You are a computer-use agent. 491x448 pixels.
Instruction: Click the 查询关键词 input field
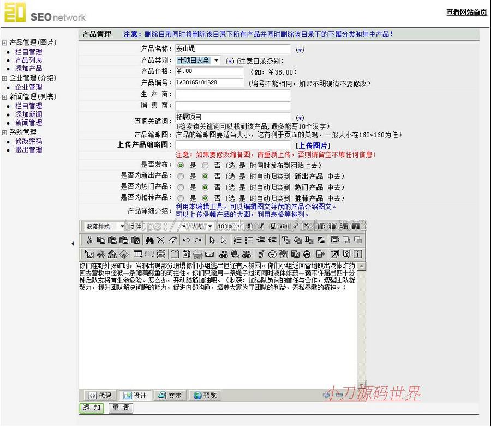(233, 117)
